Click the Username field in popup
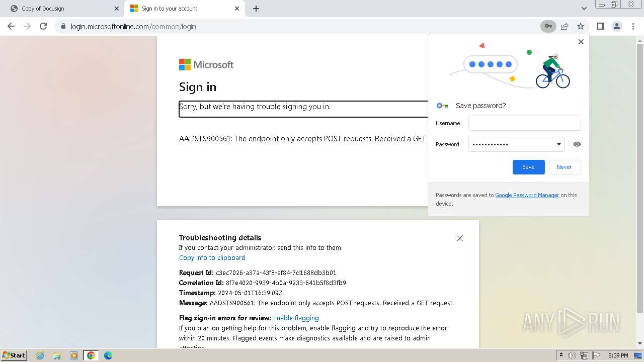The width and height of the screenshot is (644, 362). [524, 123]
